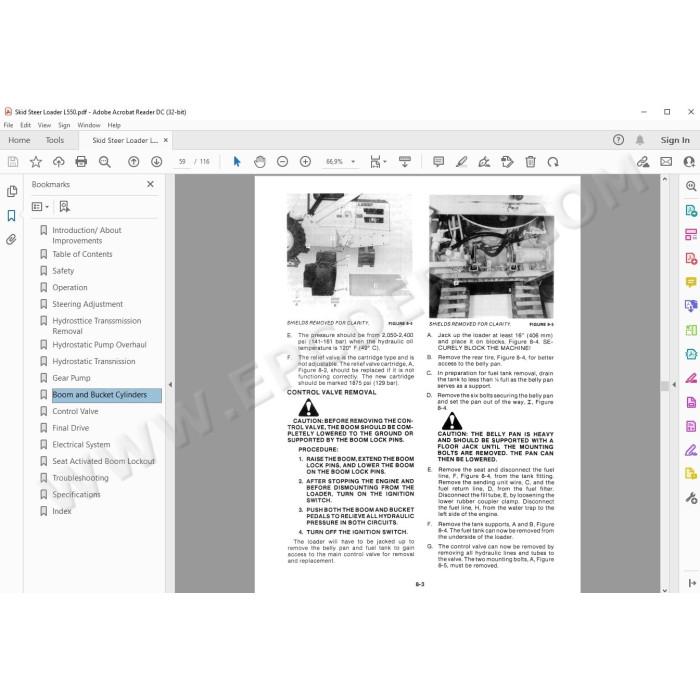Open the Table of Contents bookmark

pos(83,254)
